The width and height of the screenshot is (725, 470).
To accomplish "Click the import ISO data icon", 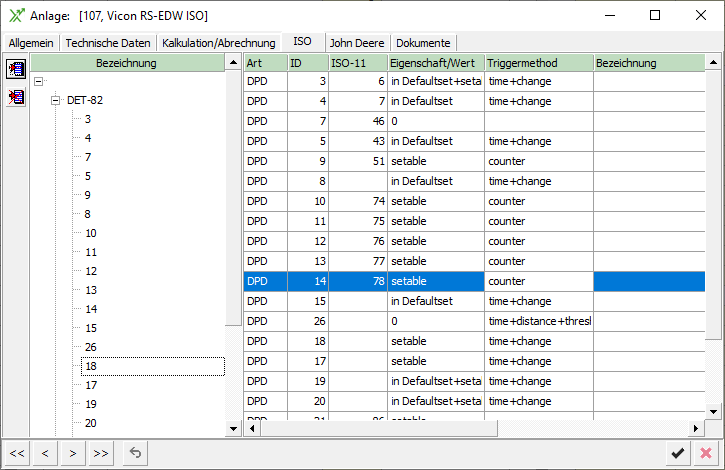I will point(16,69).
